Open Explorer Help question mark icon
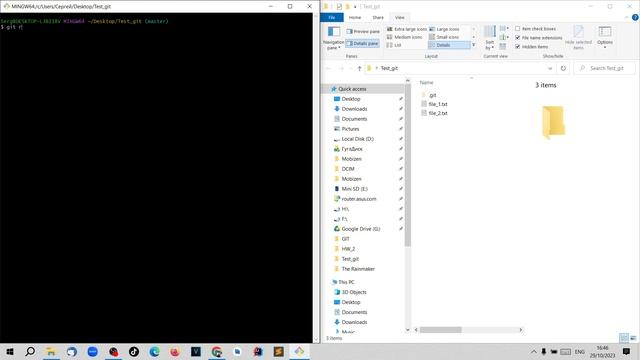This screenshot has width=640, height=360. click(x=635, y=18)
